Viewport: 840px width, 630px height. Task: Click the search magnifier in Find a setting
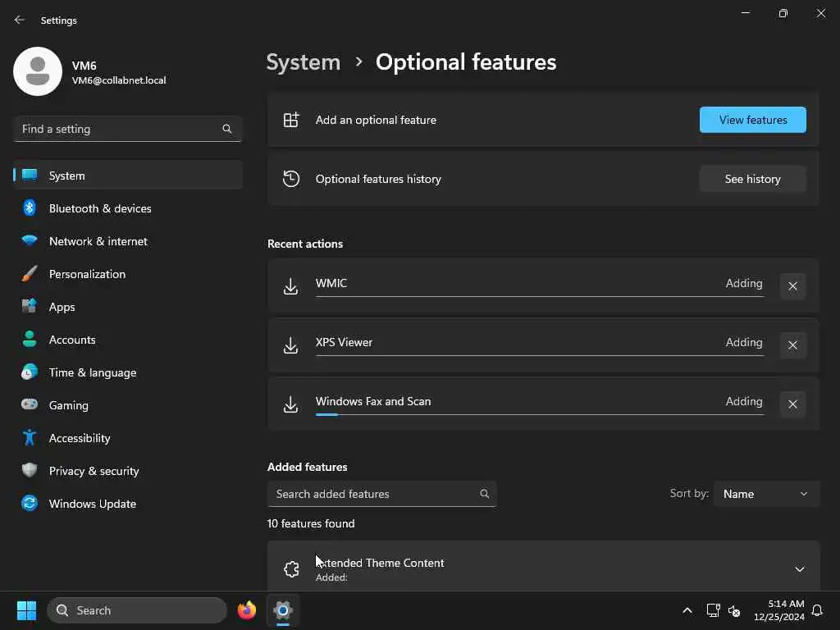[x=227, y=129]
